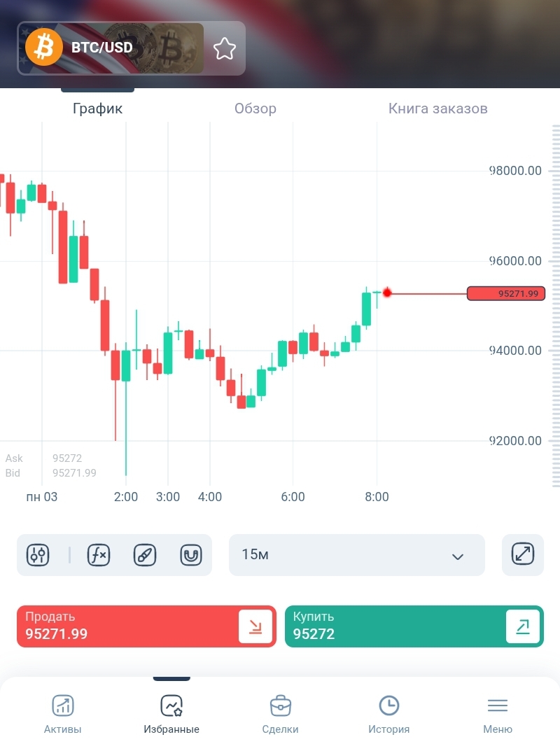
Task: Open the BTC/USD asset selector
Action: [111, 48]
